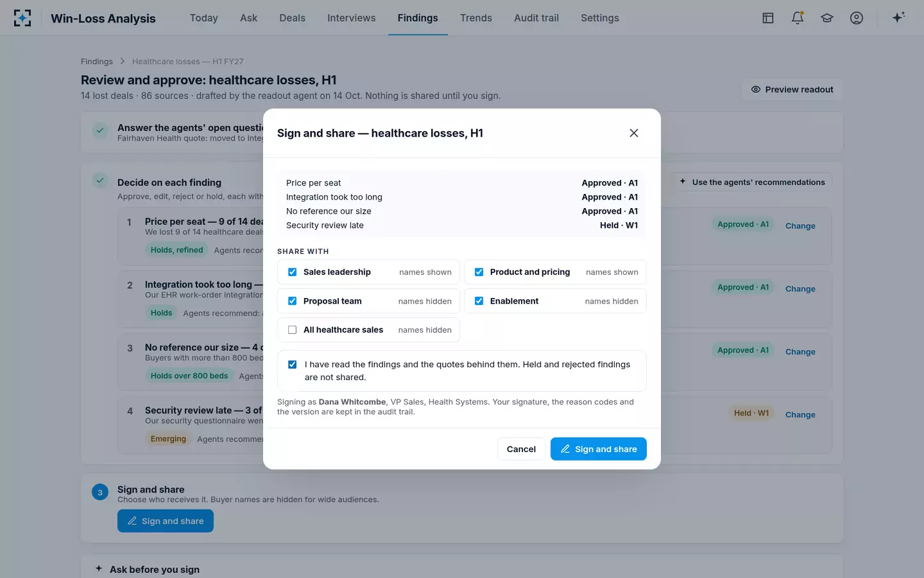Uncheck the Proposal team checkbox

(293, 301)
